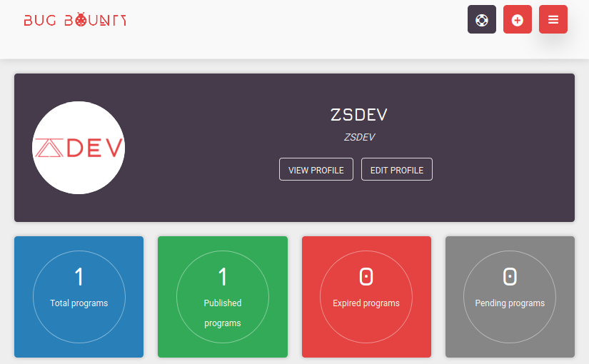Click the Bug Bounty logo

click(75, 19)
